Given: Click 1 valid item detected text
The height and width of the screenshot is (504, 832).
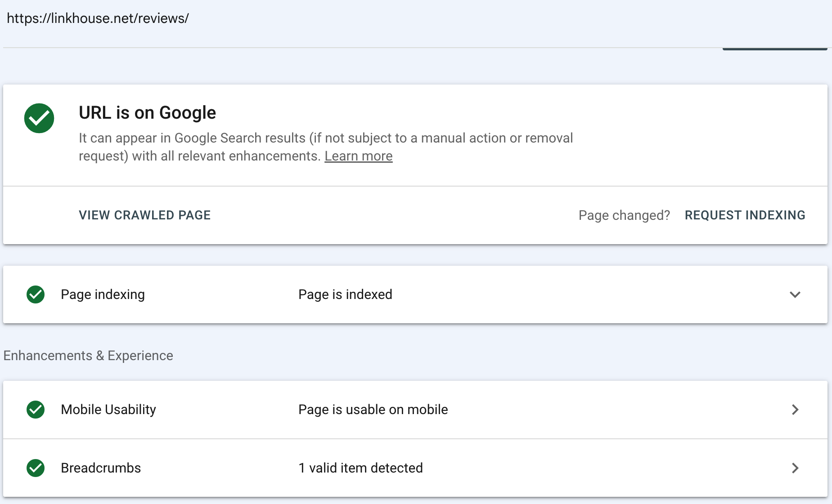Looking at the screenshot, I should click(x=361, y=468).
